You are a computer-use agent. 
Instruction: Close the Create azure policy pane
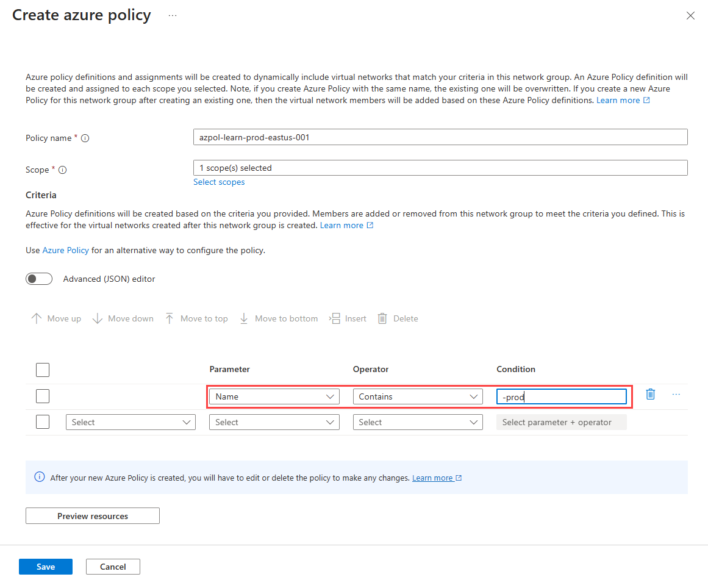point(690,16)
